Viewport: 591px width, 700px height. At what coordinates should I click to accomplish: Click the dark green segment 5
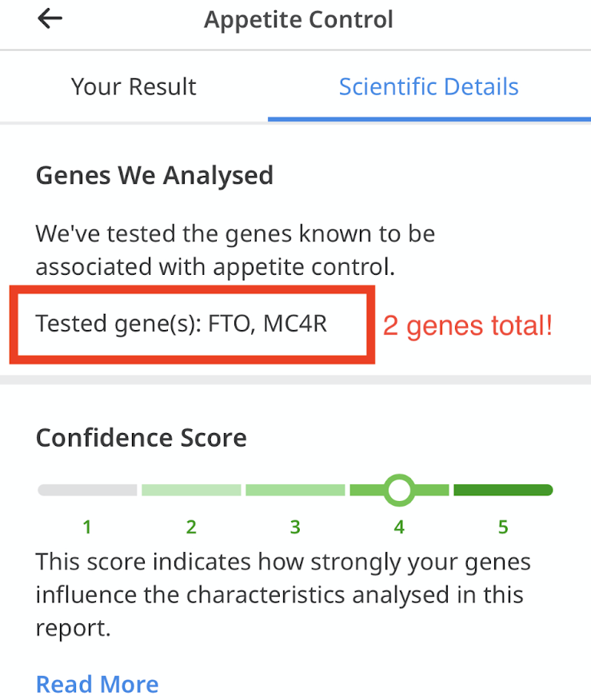point(504,490)
